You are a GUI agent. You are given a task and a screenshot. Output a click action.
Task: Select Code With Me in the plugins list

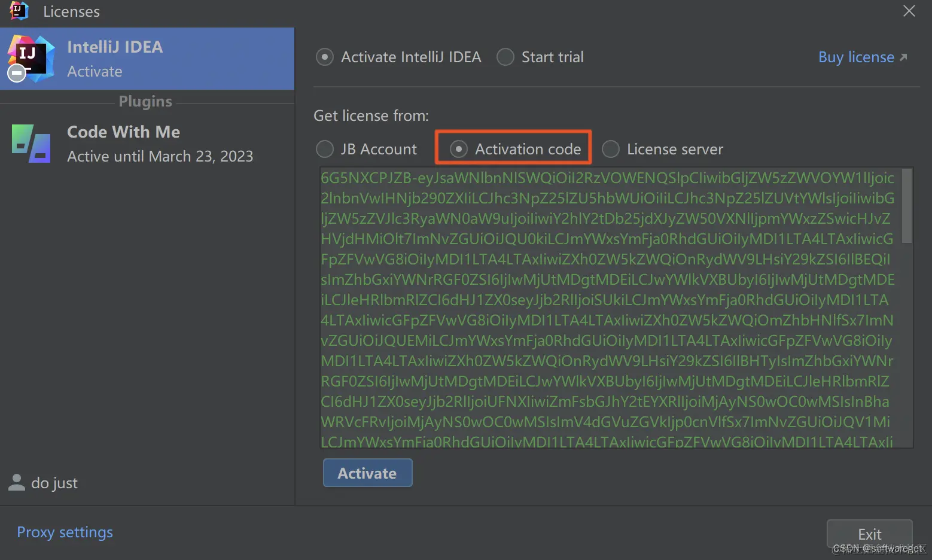point(147,144)
